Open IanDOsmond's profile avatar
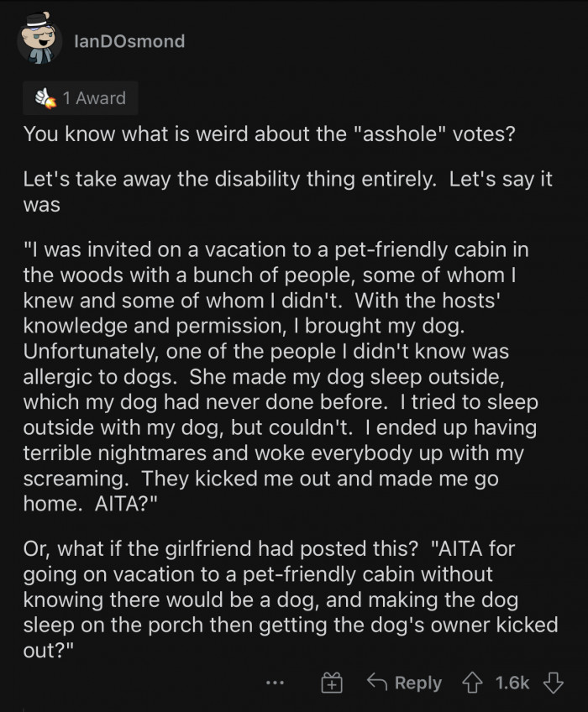The width and height of the screenshot is (588, 712). coord(39,41)
